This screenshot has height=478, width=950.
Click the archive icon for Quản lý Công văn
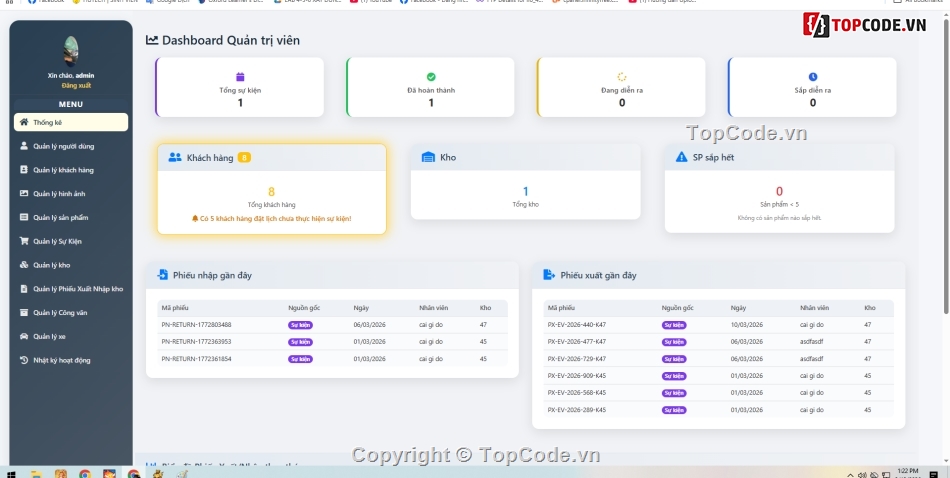24,313
